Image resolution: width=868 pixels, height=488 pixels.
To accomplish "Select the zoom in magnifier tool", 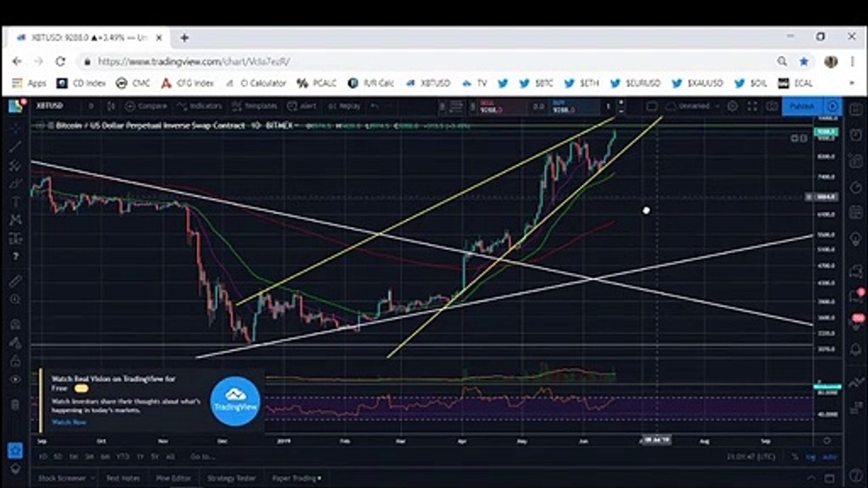I will tap(15, 299).
